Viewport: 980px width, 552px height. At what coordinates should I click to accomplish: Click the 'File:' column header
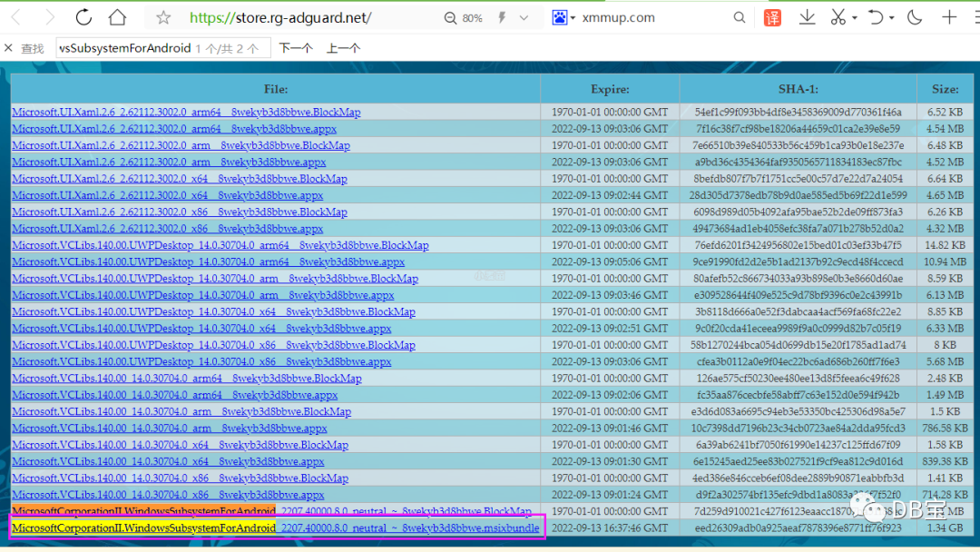pos(276,89)
